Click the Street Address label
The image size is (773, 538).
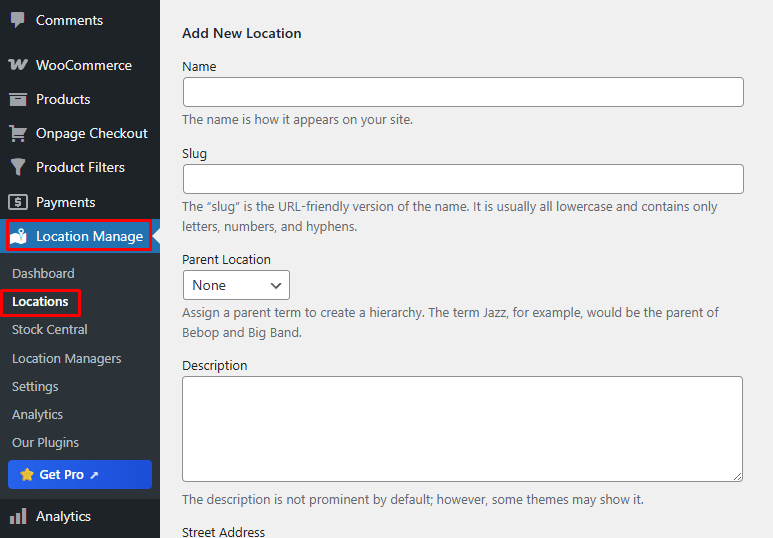[223, 532]
